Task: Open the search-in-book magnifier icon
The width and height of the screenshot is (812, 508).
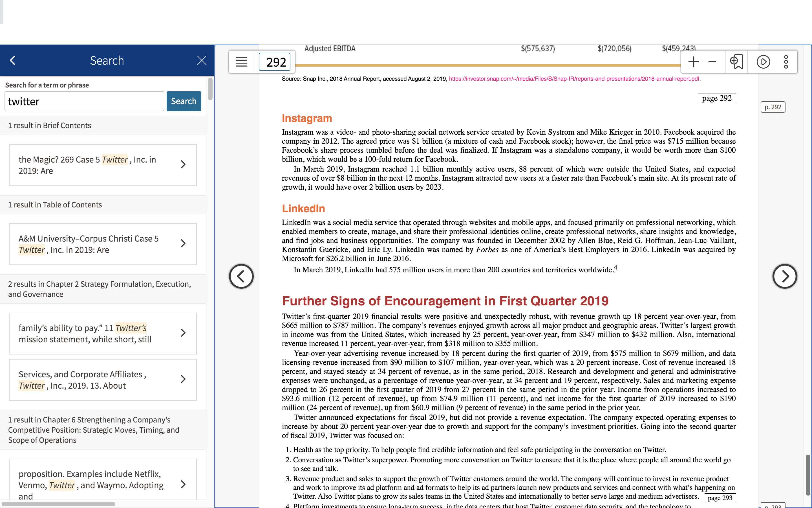Action: pyautogui.click(x=736, y=62)
